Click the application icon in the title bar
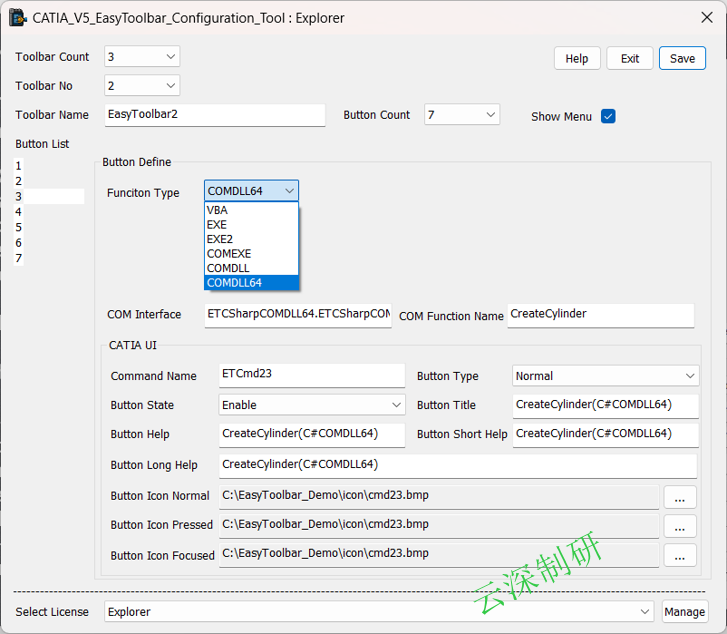Image resolution: width=727 pixels, height=634 pixels. coord(17,18)
